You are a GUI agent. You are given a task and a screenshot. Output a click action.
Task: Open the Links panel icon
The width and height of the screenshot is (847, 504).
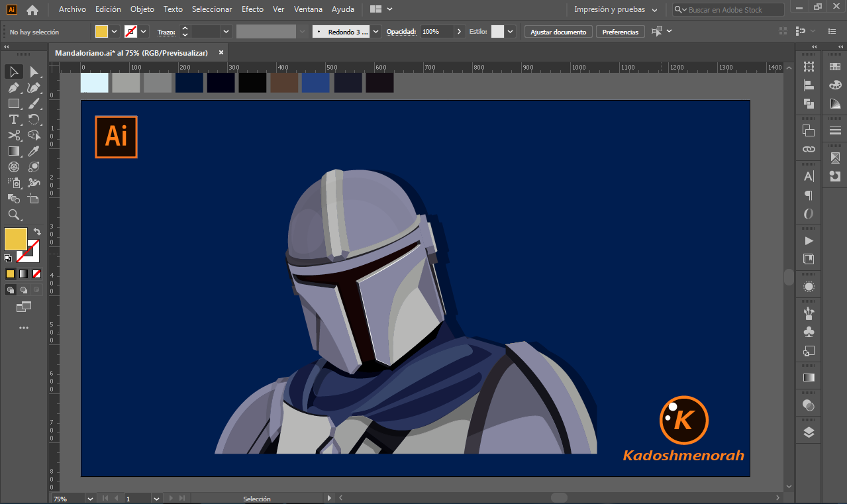click(x=809, y=149)
